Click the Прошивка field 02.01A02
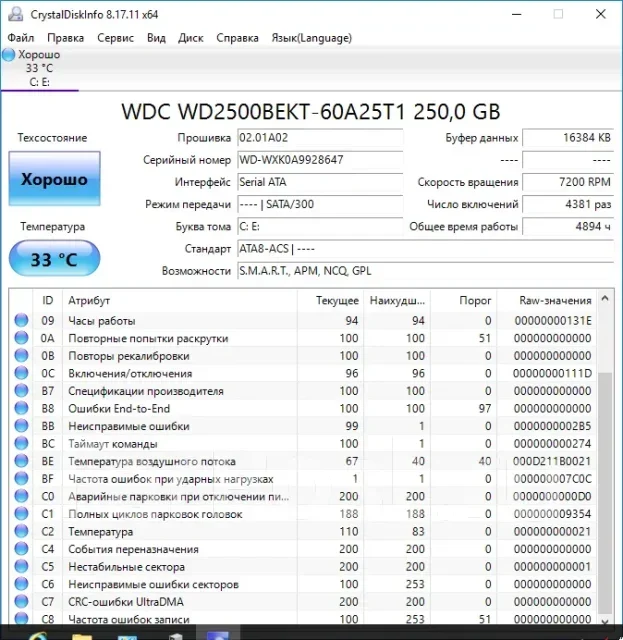Image resolution: width=623 pixels, height=640 pixels. pos(320,138)
